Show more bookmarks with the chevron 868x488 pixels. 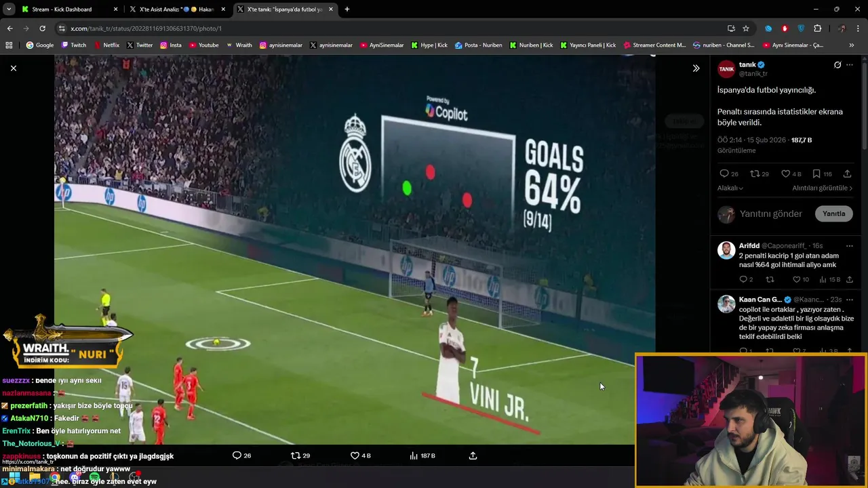(851, 45)
